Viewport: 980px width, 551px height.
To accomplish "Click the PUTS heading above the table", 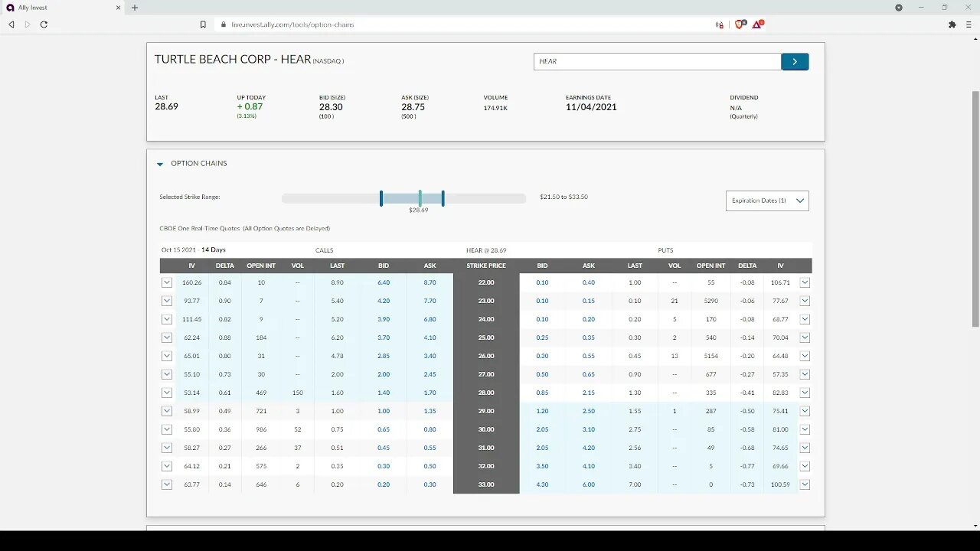I will [x=665, y=250].
